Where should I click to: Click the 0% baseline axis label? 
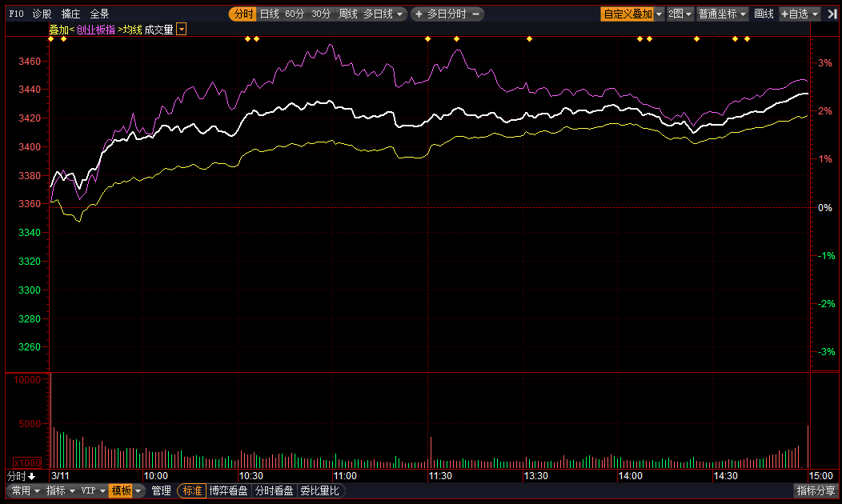825,208
